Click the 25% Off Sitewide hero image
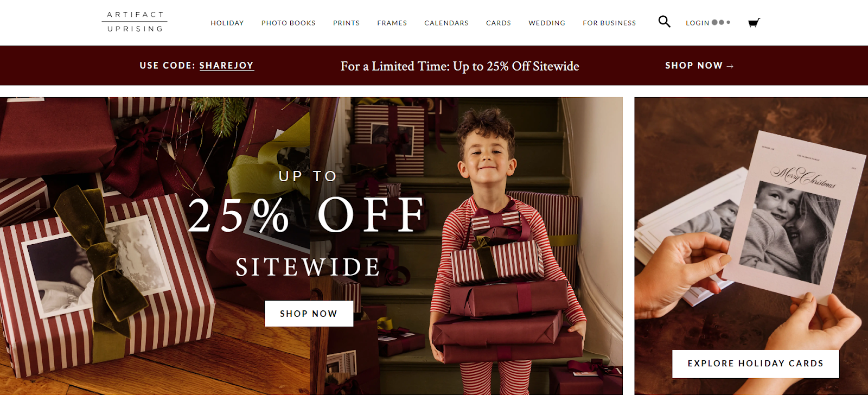The width and height of the screenshot is (868, 401). 311,246
